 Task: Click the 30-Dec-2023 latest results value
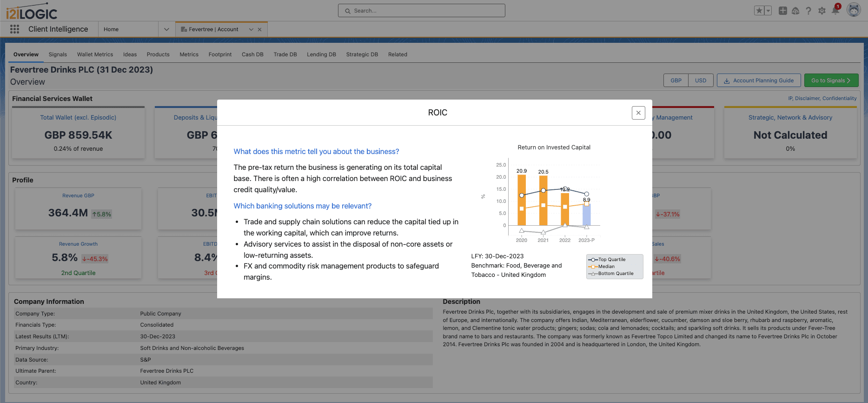[x=158, y=336]
